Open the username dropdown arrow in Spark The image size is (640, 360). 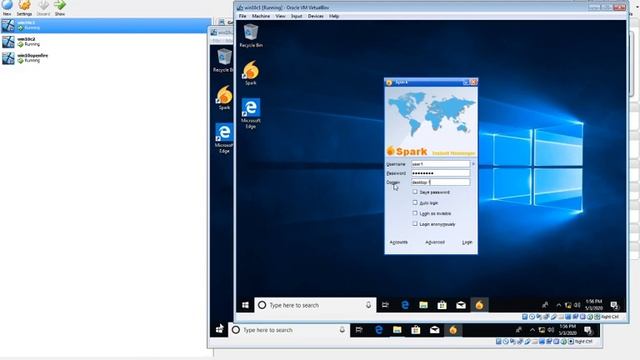point(473,164)
